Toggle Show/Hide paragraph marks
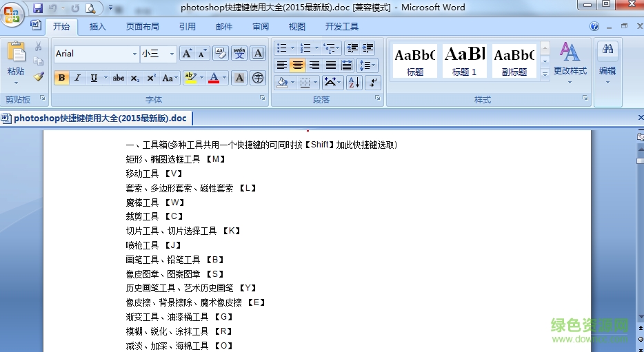644x352 pixels. (x=373, y=83)
